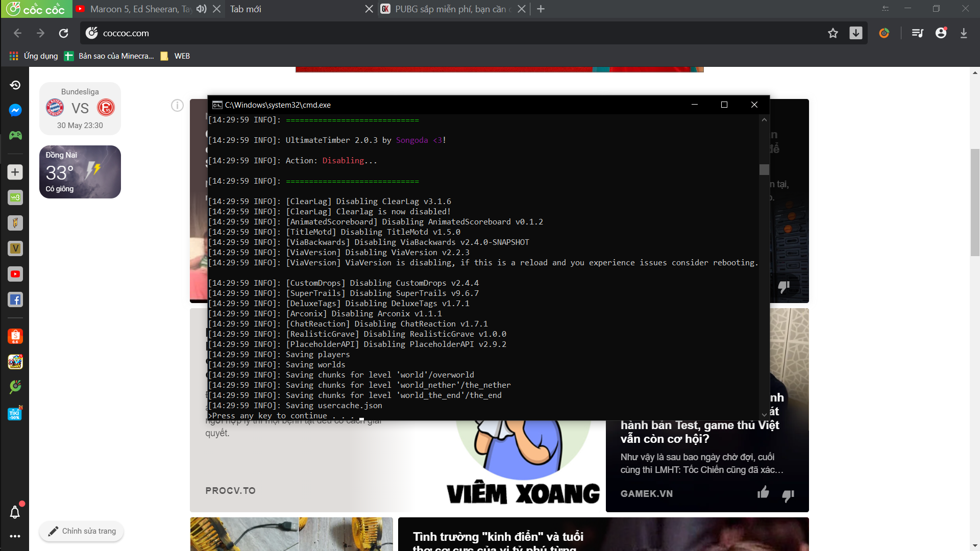Viewport: 980px width, 551px height.
Task: Mute audio on the Maroon 5 tab
Action: point(202,9)
